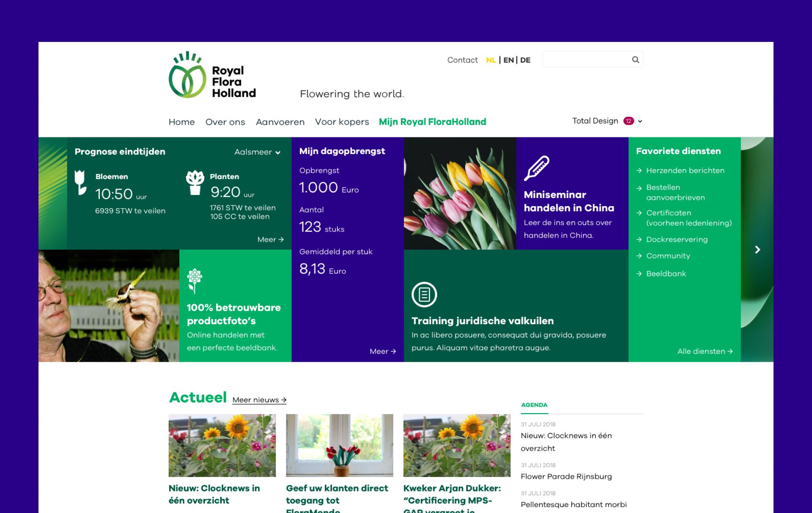Go to Voor kopers menu
This screenshot has width=812, height=513.
point(342,122)
